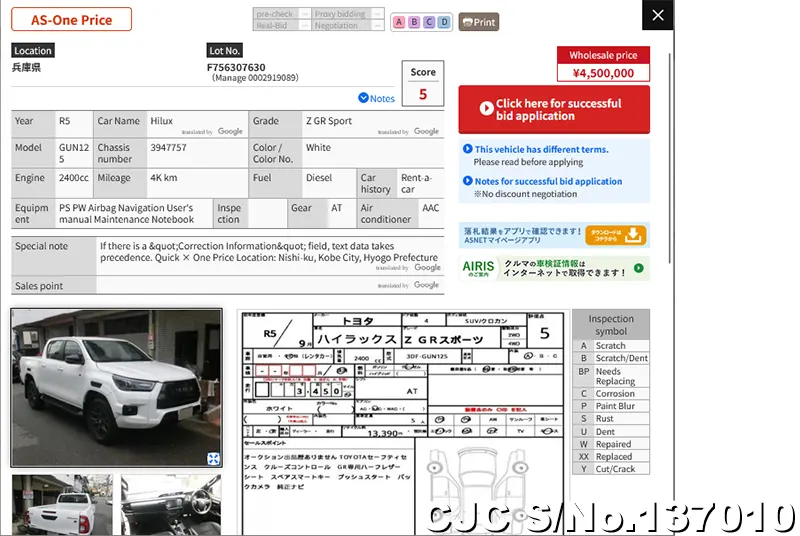Click the green arrow on AIRIS banner
Viewport: 800px width, 536px height.
click(639, 268)
